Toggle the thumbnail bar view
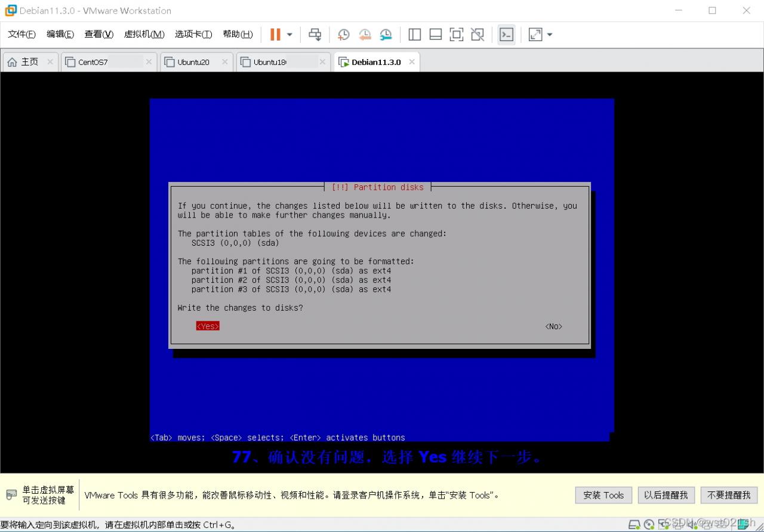 pyautogui.click(x=436, y=35)
